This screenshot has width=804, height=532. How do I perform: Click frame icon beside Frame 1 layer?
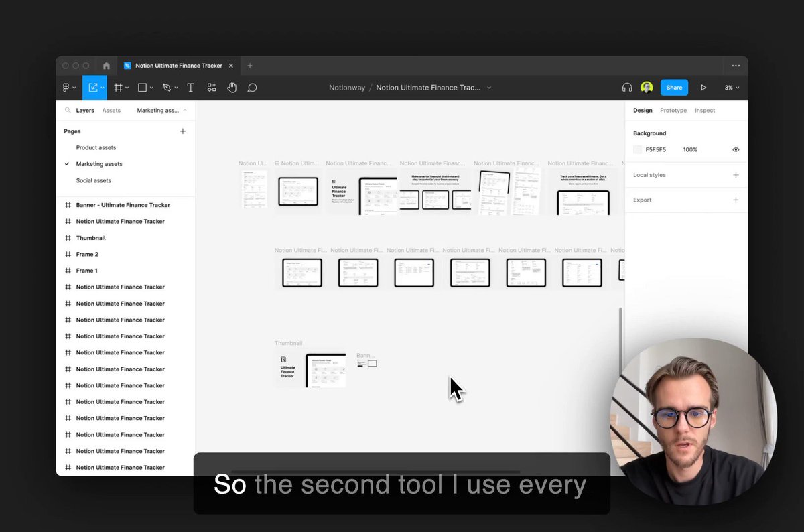68,271
